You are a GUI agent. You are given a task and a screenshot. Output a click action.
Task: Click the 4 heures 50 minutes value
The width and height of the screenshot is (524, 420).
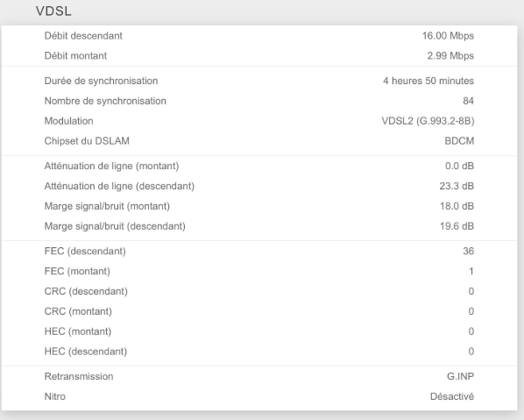point(428,81)
